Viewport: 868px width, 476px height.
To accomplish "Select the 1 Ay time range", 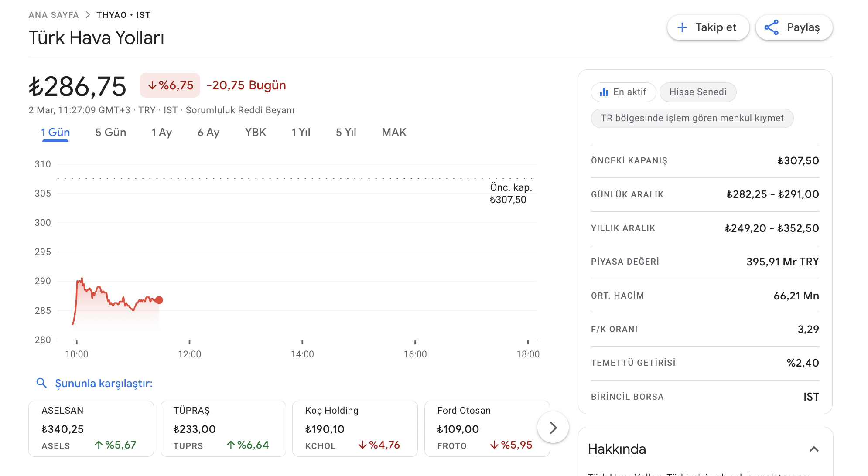I will [161, 132].
